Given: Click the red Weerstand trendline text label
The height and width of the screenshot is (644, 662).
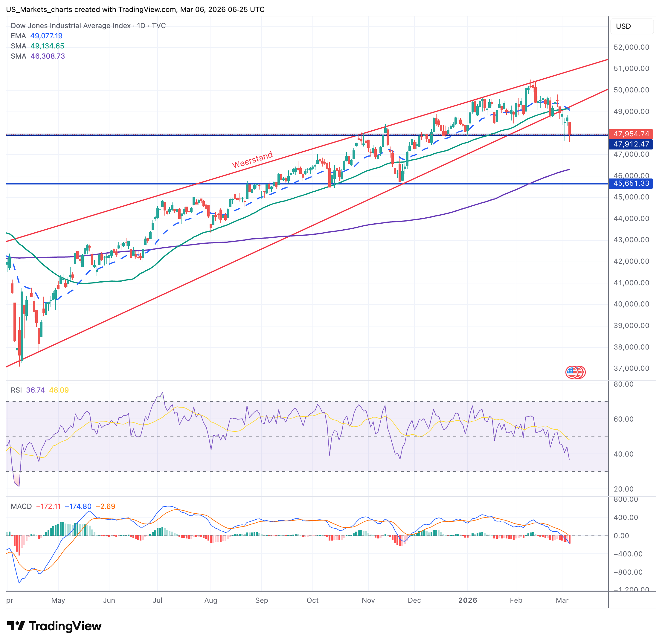Looking at the screenshot, I should [x=252, y=160].
